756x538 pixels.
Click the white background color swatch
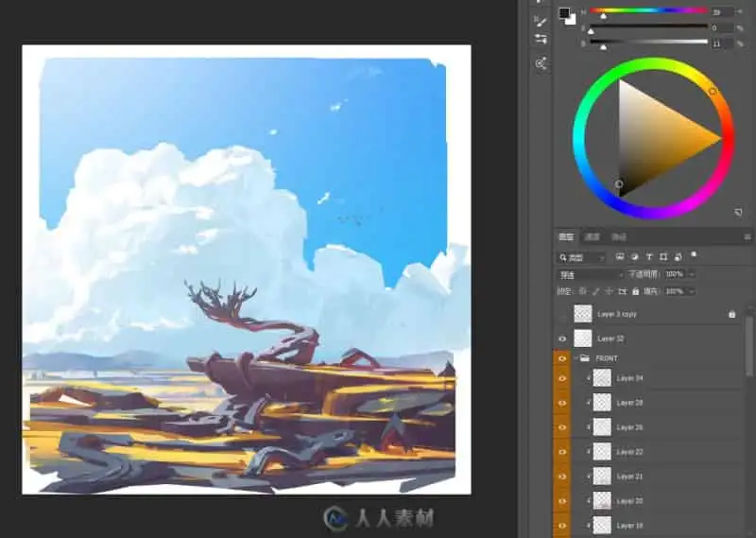pos(571,19)
